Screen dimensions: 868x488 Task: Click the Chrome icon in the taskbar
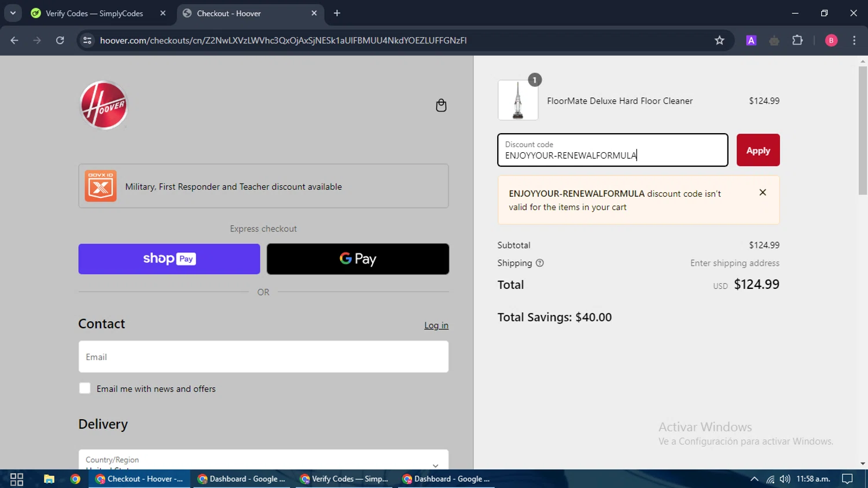click(x=75, y=479)
